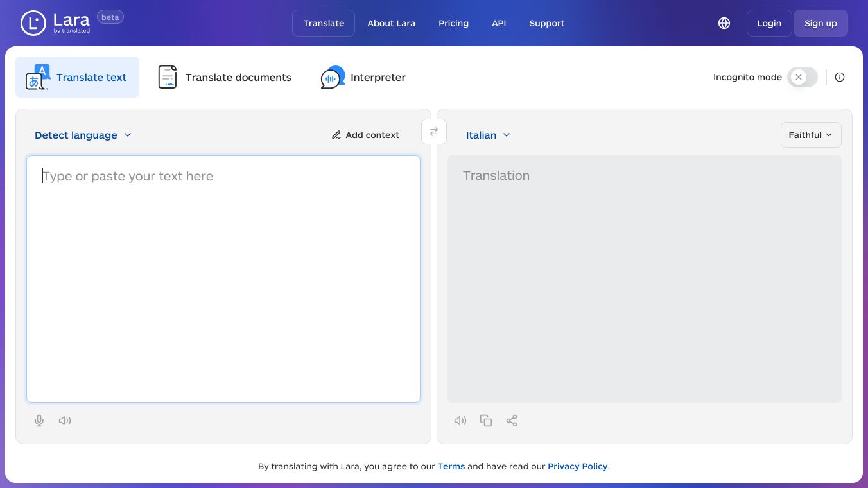Image resolution: width=868 pixels, height=488 pixels.
Task: Open About Lara in navigation
Action: click(x=392, y=23)
